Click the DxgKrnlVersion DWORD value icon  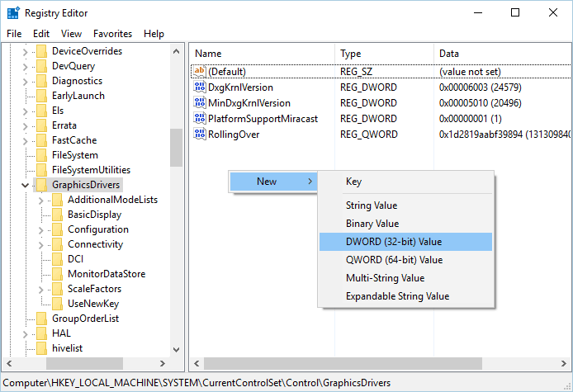click(x=200, y=87)
